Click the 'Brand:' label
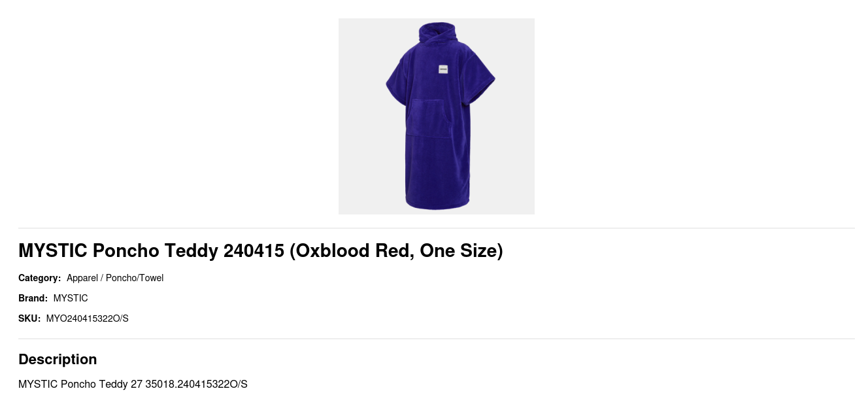The image size is (868, 410). [33, 298]
